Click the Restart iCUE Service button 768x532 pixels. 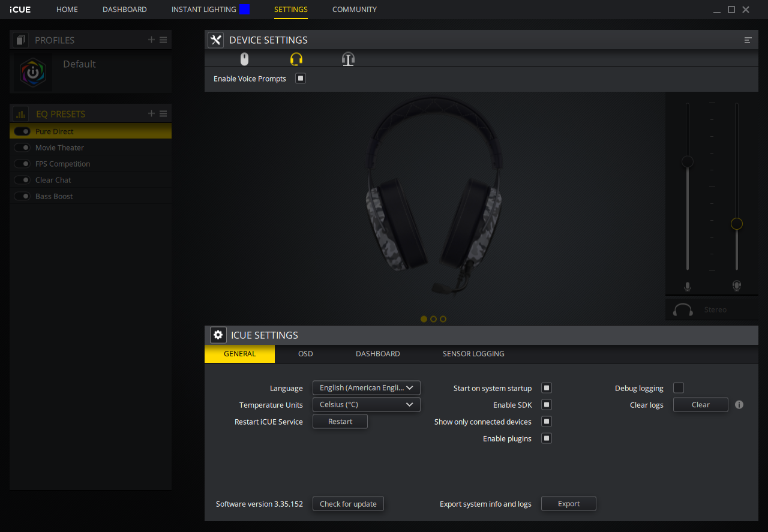(x=340, y=421)
